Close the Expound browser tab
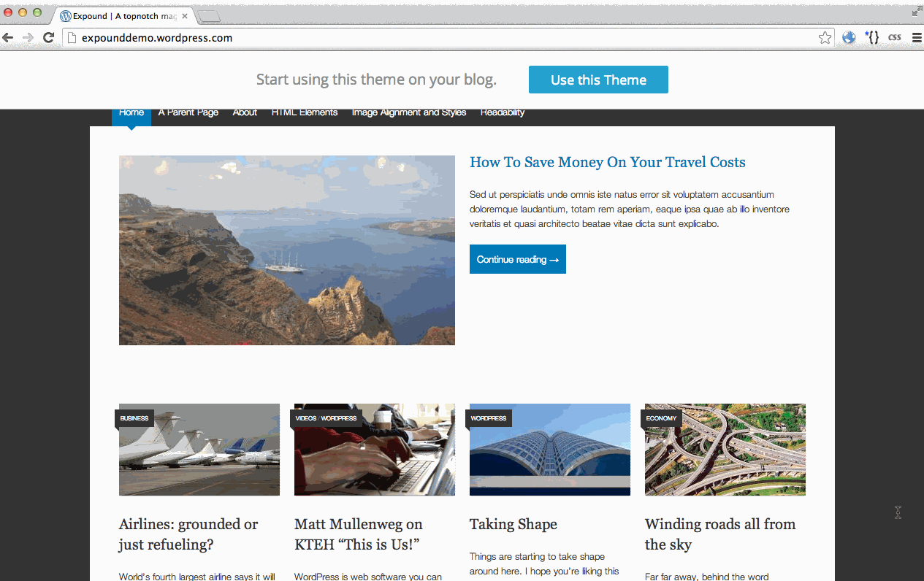924x581 pixels. pos(185,15)
